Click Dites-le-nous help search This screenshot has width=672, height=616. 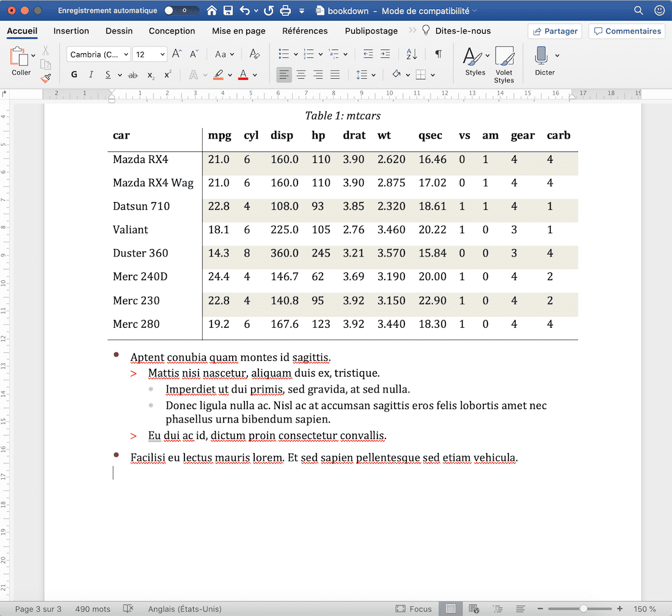456,31
